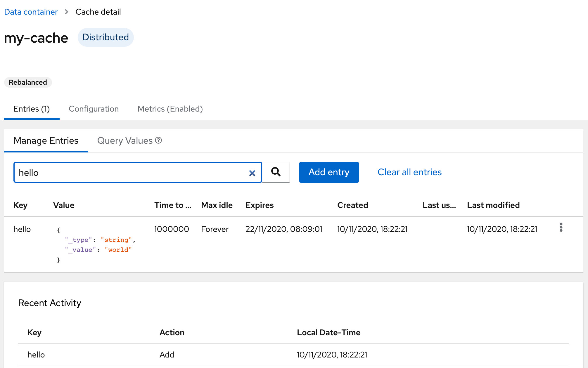Switch to the Configuration tab
This screenshot has height=368, width=588.
[x=94, y=109]
